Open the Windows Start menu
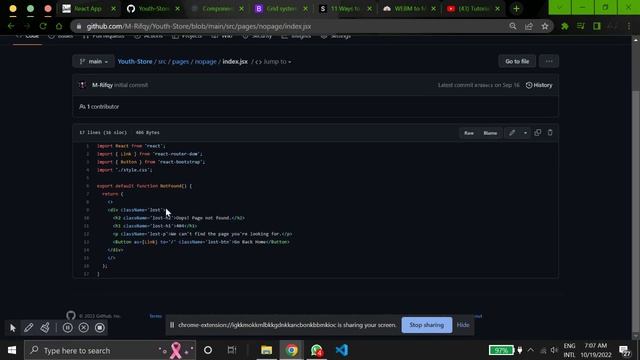The width and height of the screenshot is (640, 360). [12, 350]
